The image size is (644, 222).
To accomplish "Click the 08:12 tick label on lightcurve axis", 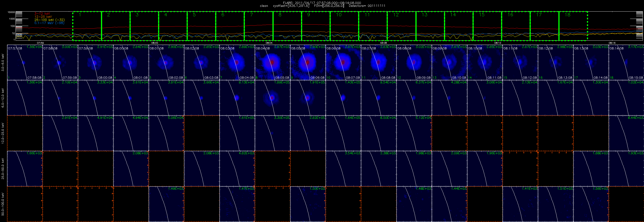I will coord(498,43).
